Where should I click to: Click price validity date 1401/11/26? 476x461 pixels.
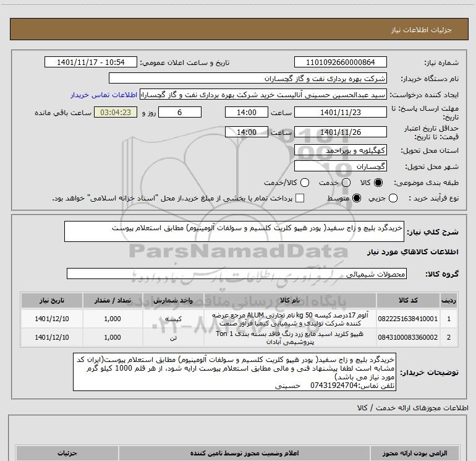[340, 132]
